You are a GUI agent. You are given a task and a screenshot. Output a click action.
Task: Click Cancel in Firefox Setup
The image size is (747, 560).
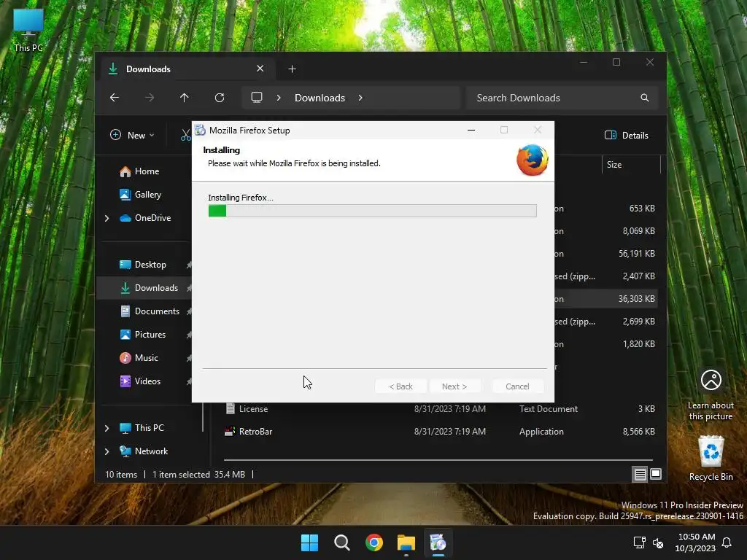(517, 386)
